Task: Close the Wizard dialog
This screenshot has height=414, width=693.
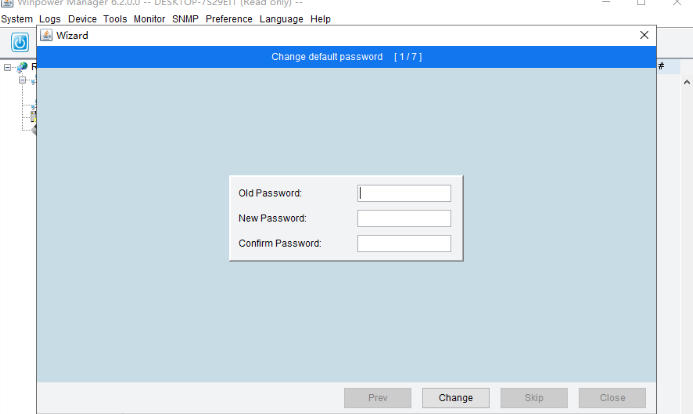Action: [644, 35]
